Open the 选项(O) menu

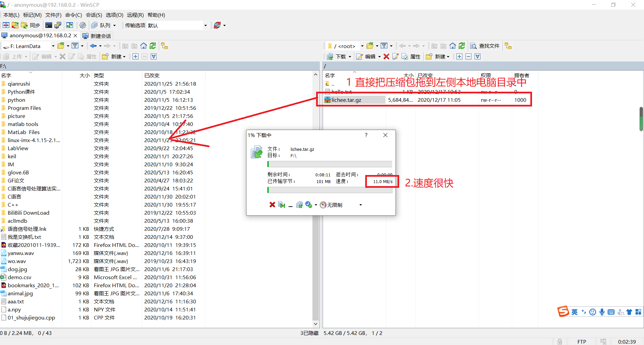pyautogui.click(x=114, y=15)
